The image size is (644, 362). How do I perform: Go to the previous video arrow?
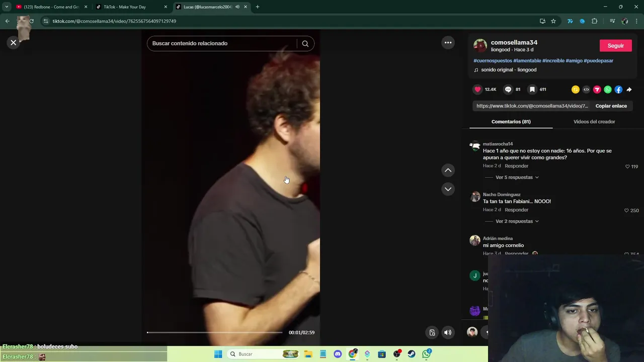point(448,170)
